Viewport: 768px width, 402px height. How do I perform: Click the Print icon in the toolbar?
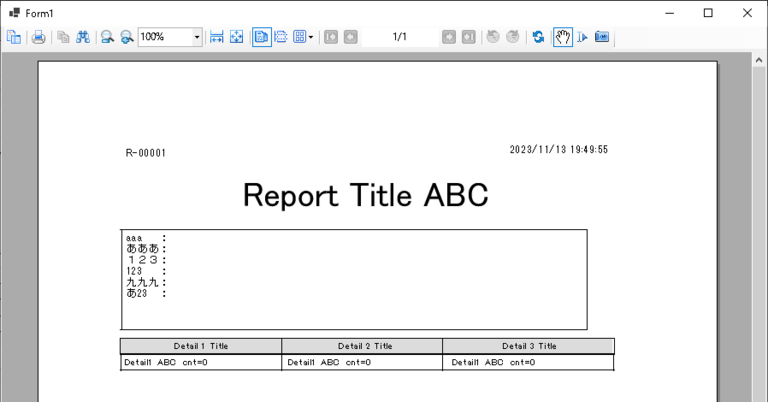tap(38, 37)
